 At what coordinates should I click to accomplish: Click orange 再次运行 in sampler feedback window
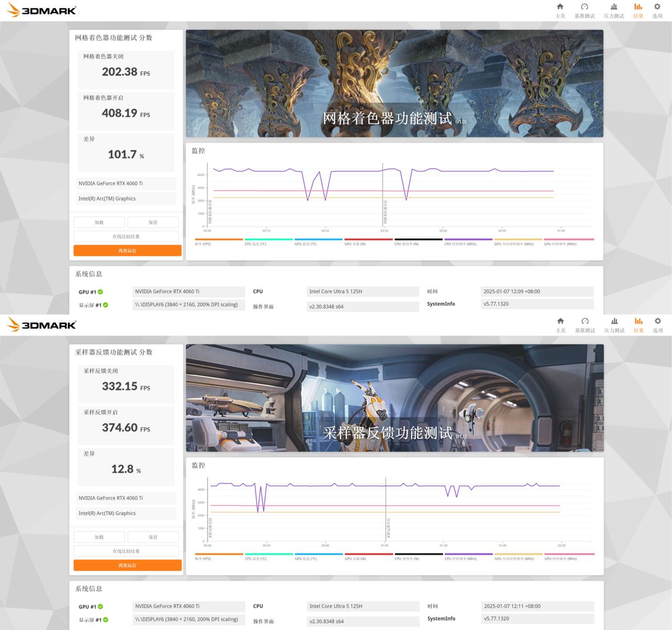tap(127, 565)
